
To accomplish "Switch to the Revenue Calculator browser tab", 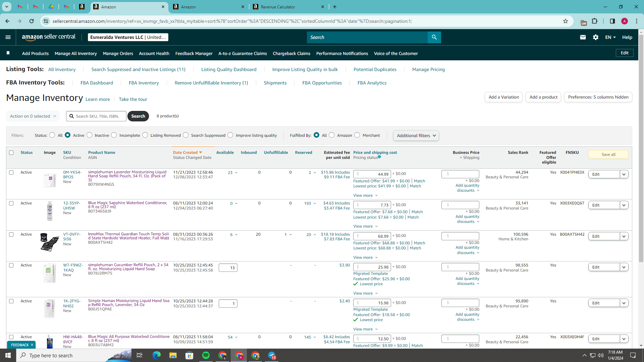I will [x=288, y=7].
